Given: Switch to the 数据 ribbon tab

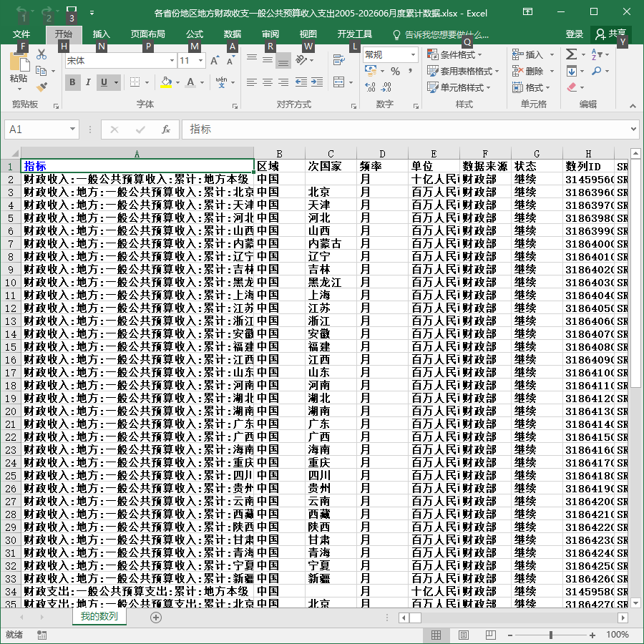Looking at the screenshot, I should [x=232, y=34].
